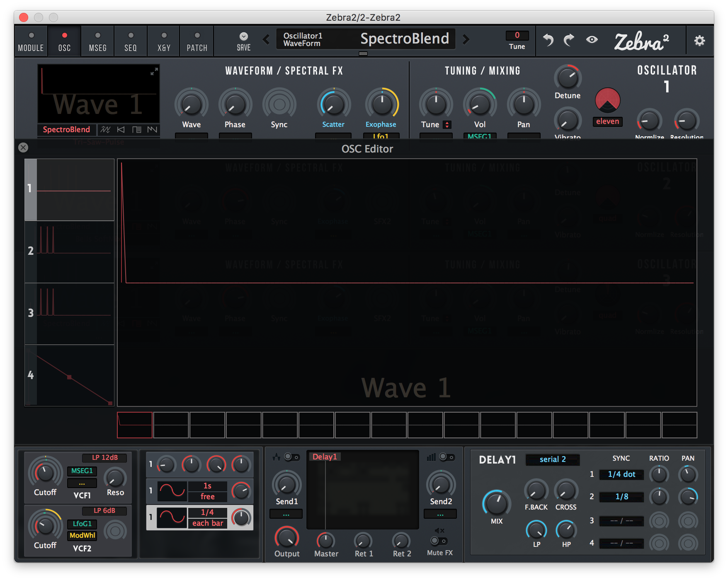Click the Output knob
Viewport: 728px width, 580px height.
(x=286, y=537)
